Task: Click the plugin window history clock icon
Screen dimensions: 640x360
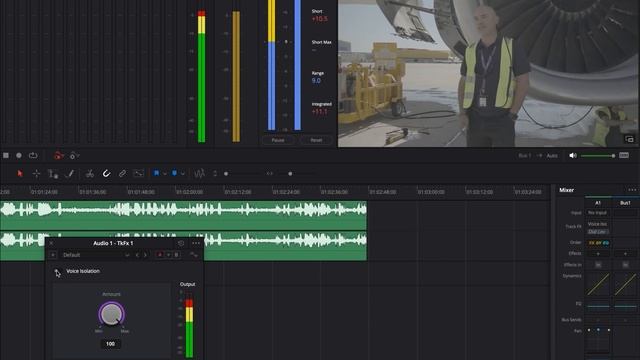Action: tap(181, 243)
